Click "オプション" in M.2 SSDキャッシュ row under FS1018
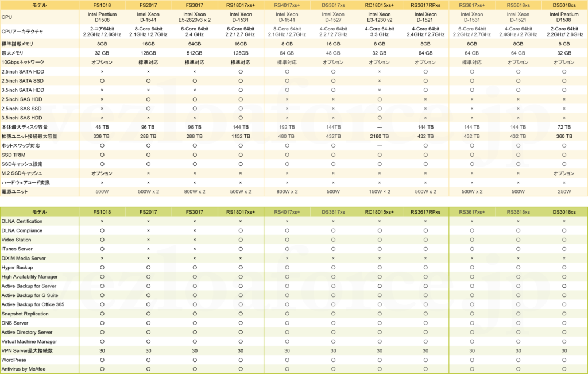The image size is (588, 374). tap(102, 173)
